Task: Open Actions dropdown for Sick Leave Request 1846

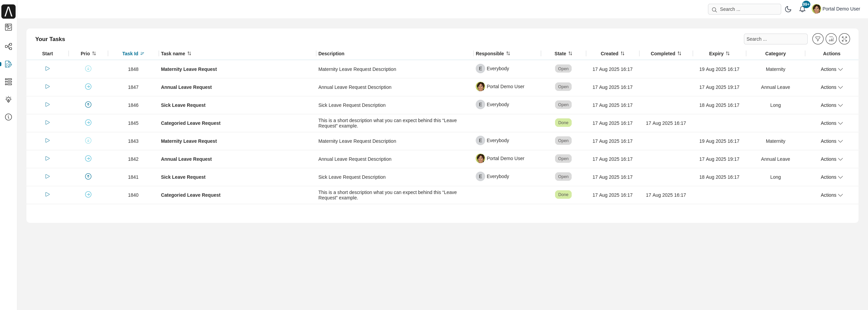Action: tap(831, 105)
